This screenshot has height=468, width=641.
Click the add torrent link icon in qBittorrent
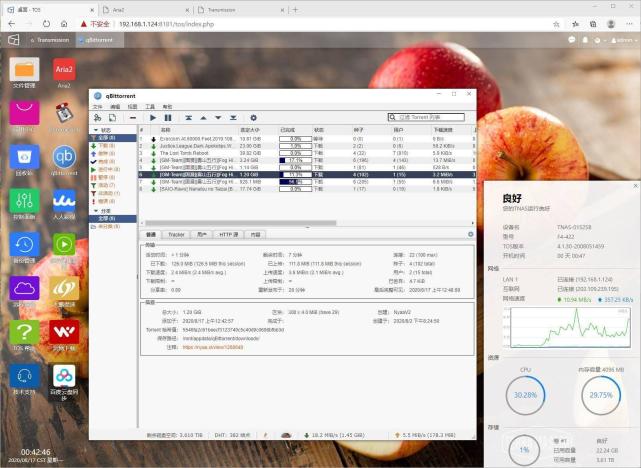point(97,118)
